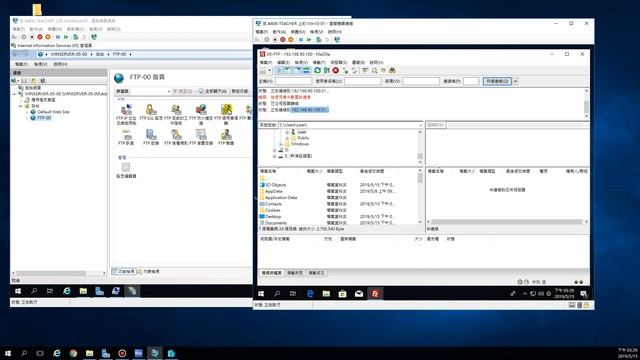Image resolution: width=640 pixels, height=360 pixels.
Task: Open FTP SSL Settings icon in IIS
Action: [x=151, y=109]
